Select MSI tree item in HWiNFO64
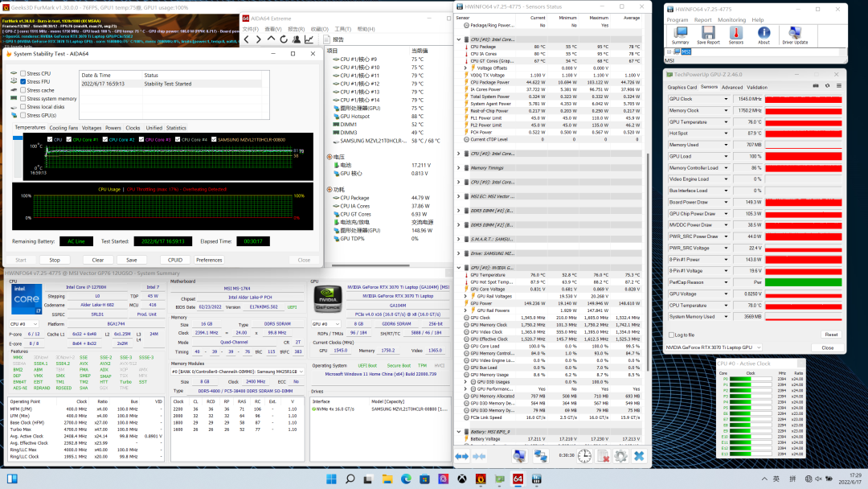The width and height of the screenshot is (868, 489). click(686, 52)
